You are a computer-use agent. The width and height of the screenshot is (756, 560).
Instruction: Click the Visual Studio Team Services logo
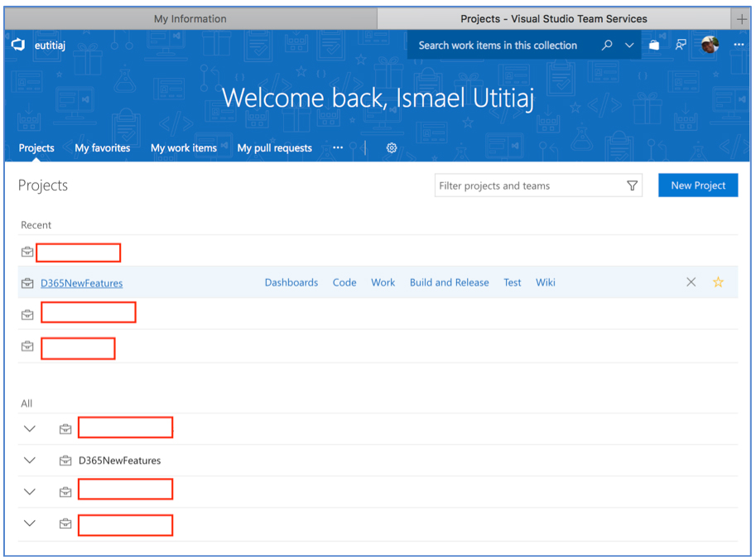click(x=18, y=45)
